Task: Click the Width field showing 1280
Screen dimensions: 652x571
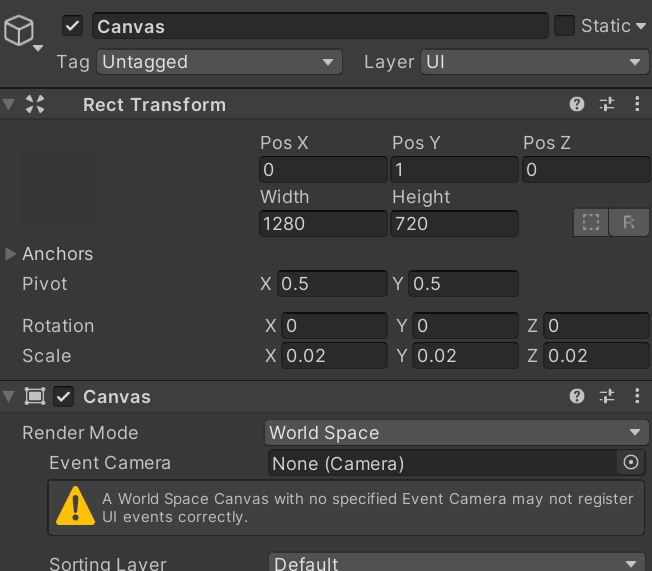Action: tap(324, 224)
